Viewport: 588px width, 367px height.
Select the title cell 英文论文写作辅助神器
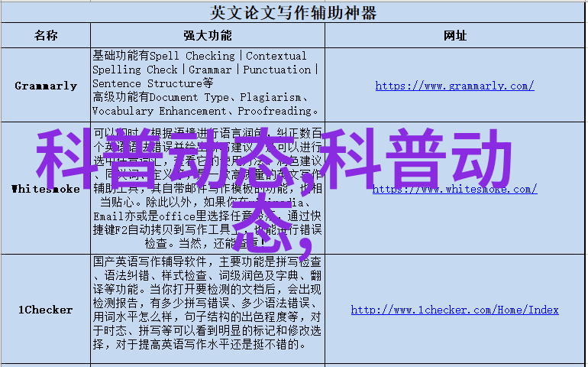[x=293, y=12]
